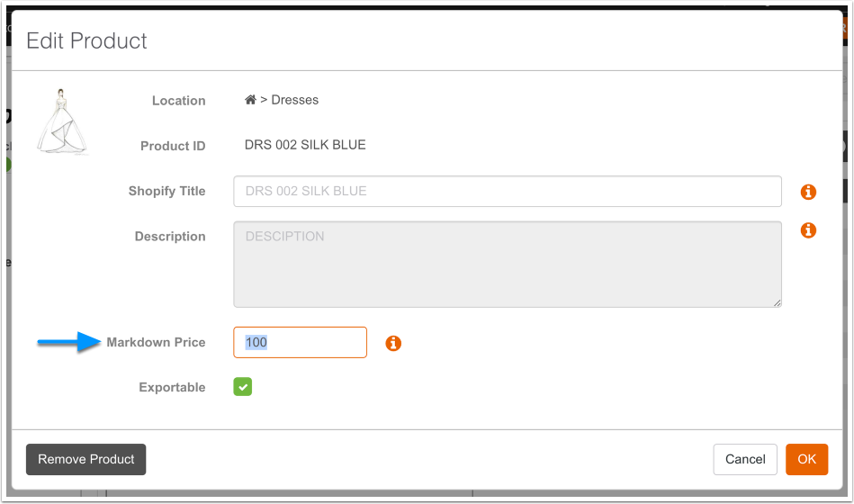Click the Exportable label text
Viewport: 854px width, 504px height.
click(x=172, y=388)
